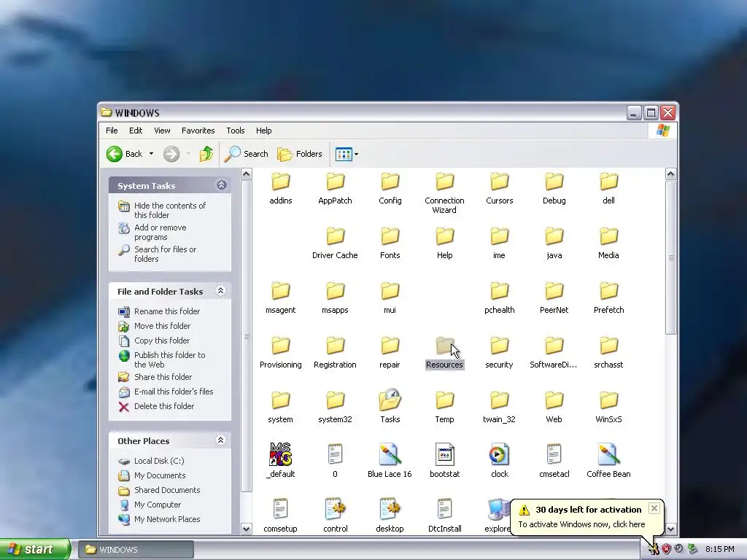The height and width of the screenshot is (560, 747).
Task: Select the Resources folder
Action: click(444, 352)
